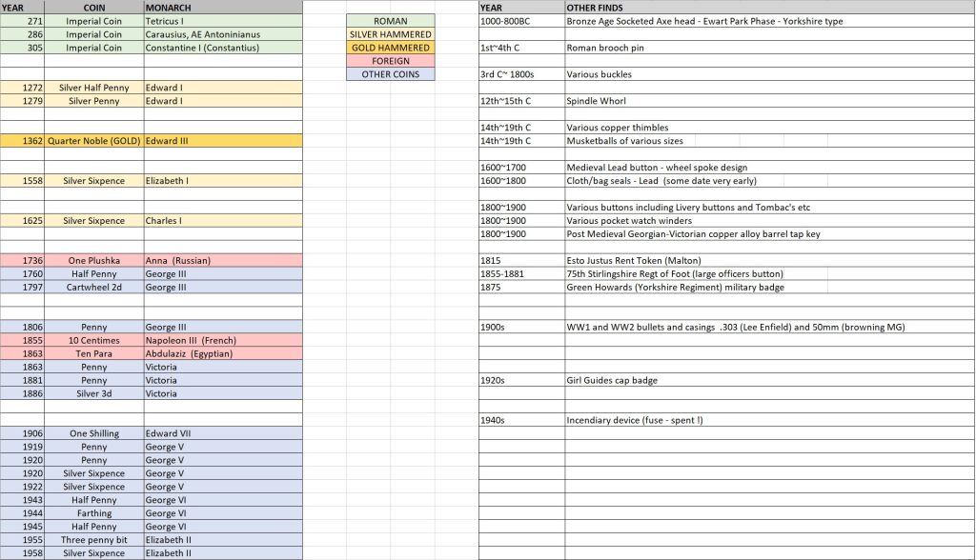Screen dimensions: 976x560
Task: Click the "copper alloy barrel tap key" entry
Action: click(x=770, y=234)
